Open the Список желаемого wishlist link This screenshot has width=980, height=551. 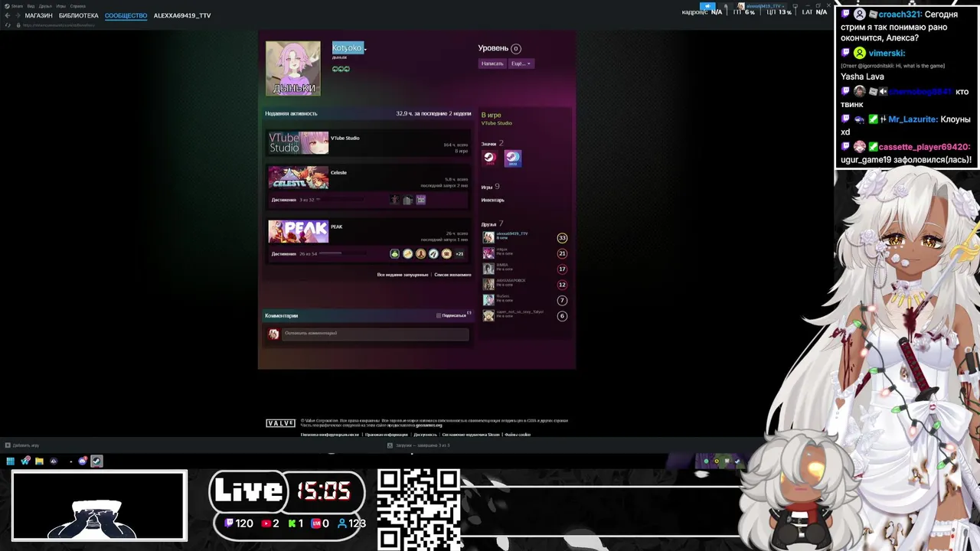(452, 274)
